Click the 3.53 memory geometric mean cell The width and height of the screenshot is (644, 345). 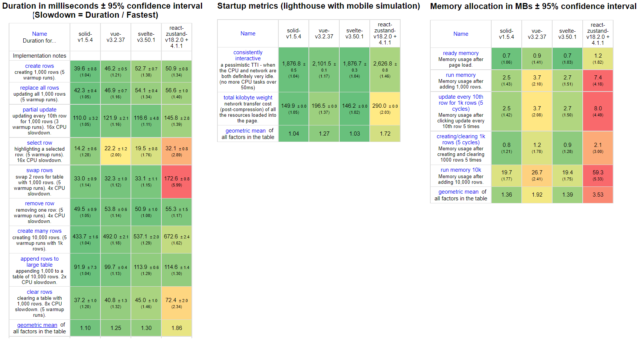(598, 195)
